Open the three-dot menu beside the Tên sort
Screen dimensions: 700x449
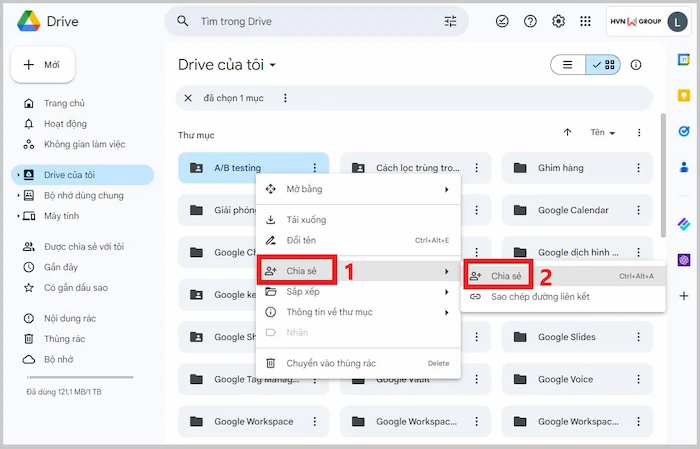(639, 133)
